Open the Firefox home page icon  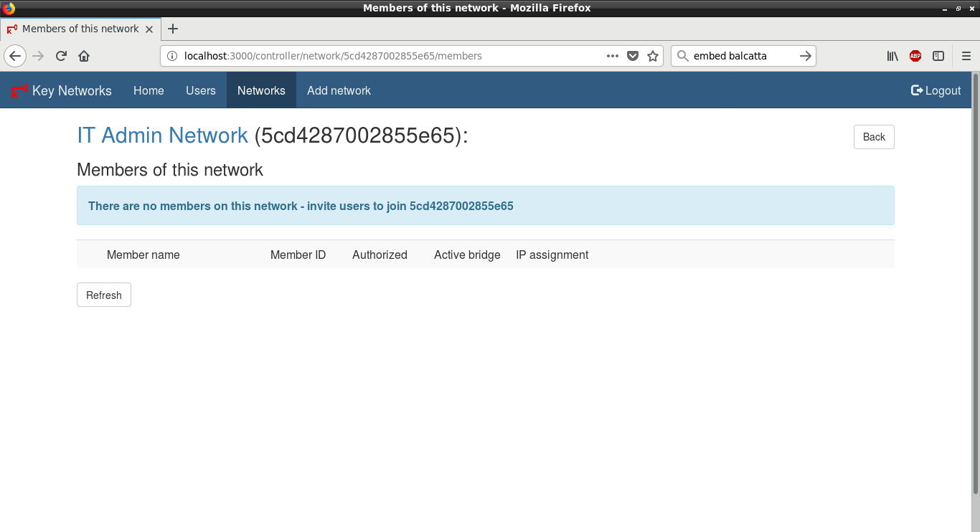pos(84,56)
